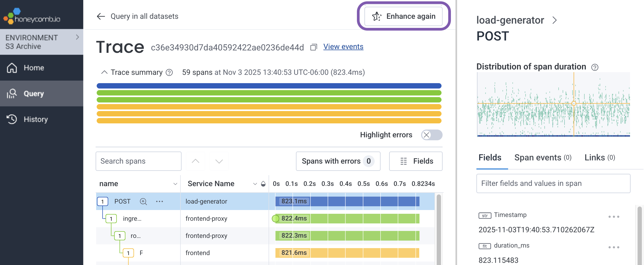Open the View events link
The image size is (644, 265).
tap(343, 47)
